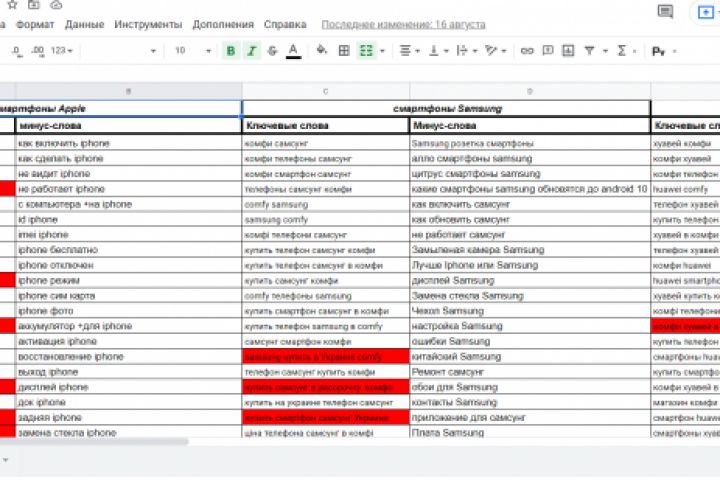Select cell 'не работает iphone'

pos(129,189)
